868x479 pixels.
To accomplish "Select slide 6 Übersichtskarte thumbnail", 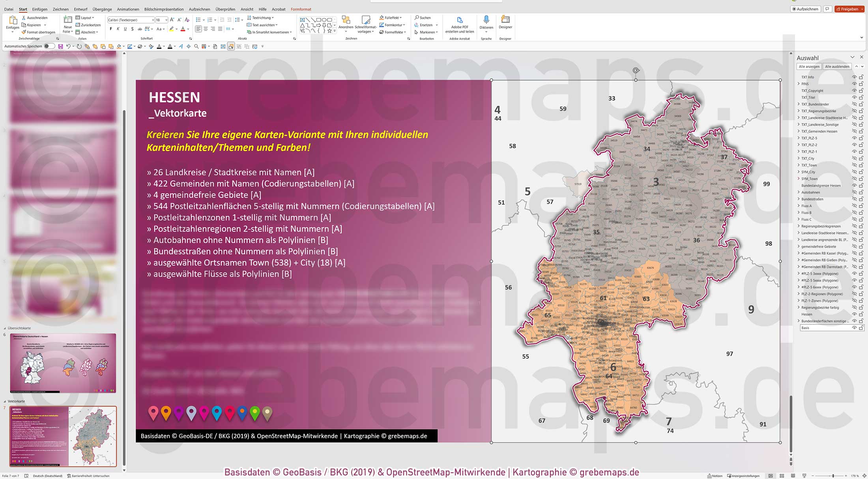I will [x=63, y=363].
